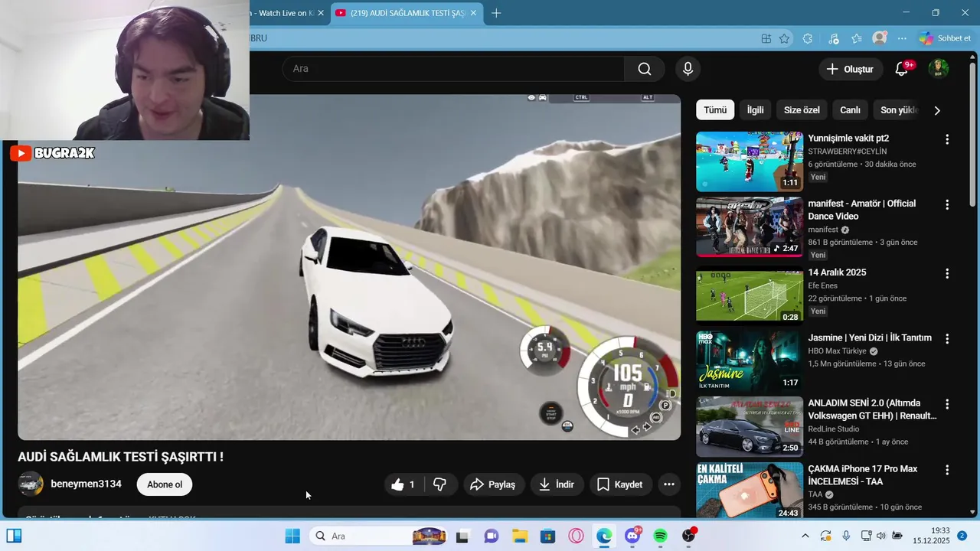Click the Paylaş share button
The image size is (980, 551).
[493, 484]
